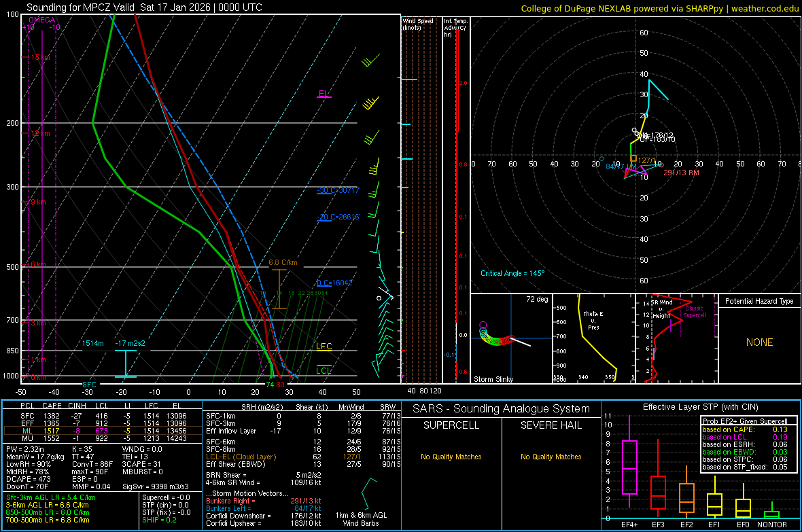Click the 'based on CAPE: 0.13' probability
Viewport: 802px width, 532px height.
coord(745,429)
